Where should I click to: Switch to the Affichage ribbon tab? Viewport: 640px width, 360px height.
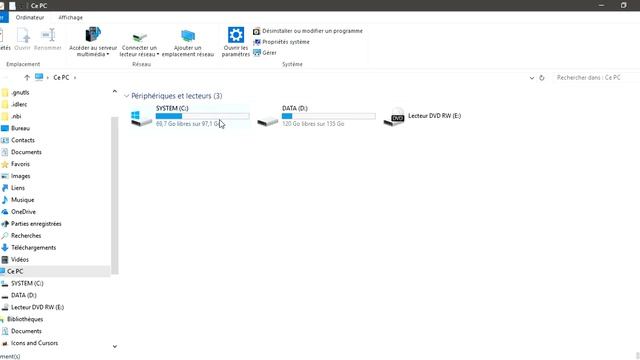tap(70, 18)
